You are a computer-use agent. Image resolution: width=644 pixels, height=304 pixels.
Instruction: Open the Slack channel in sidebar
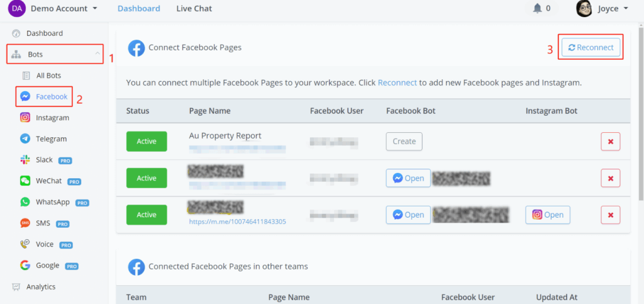coord(25,160)
